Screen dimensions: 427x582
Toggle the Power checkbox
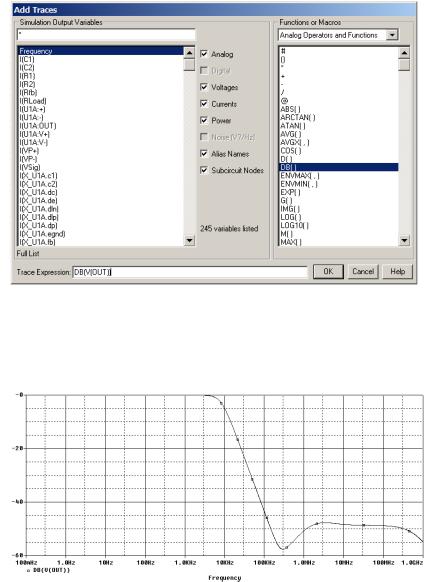pos(204,120)
